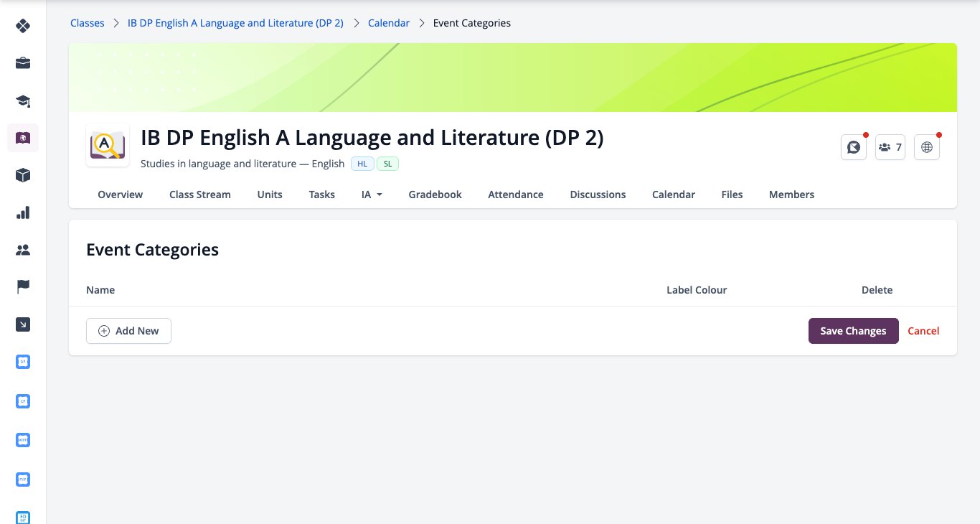Image resolution: width=980 pixels, height=524 pixels.
Task: Open the Tasks tab
Action: point(322,195)
